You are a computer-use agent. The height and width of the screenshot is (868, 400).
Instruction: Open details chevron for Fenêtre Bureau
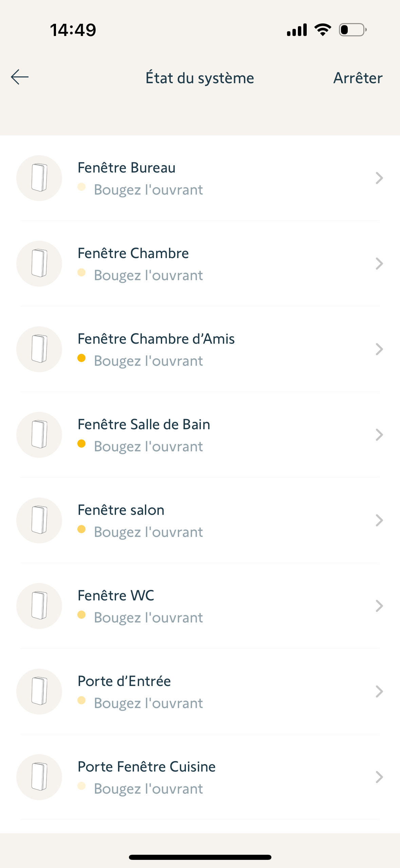379,178
